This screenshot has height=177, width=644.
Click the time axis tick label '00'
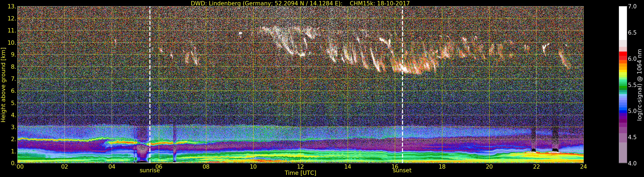point(20,167)
